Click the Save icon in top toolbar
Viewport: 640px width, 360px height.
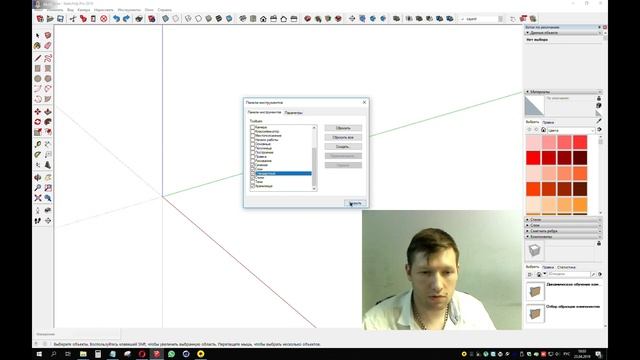pyautogui.click(x=60, y=19)
